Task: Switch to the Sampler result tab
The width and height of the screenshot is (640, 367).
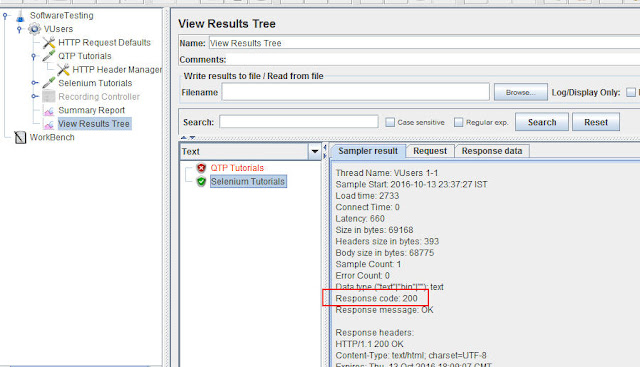Action: click(x=368, y=151)
